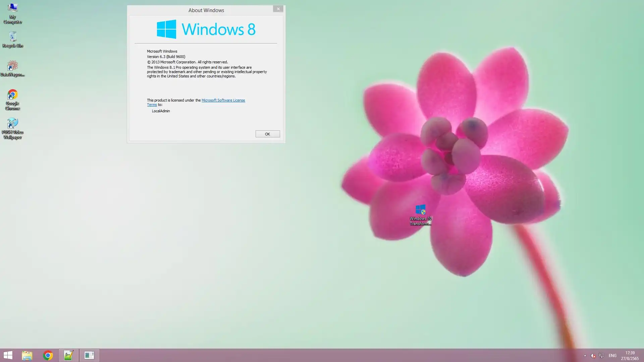Expand the hidden tray icons arrow
This screenshot has width=644, height=362.
coord(585,356)
